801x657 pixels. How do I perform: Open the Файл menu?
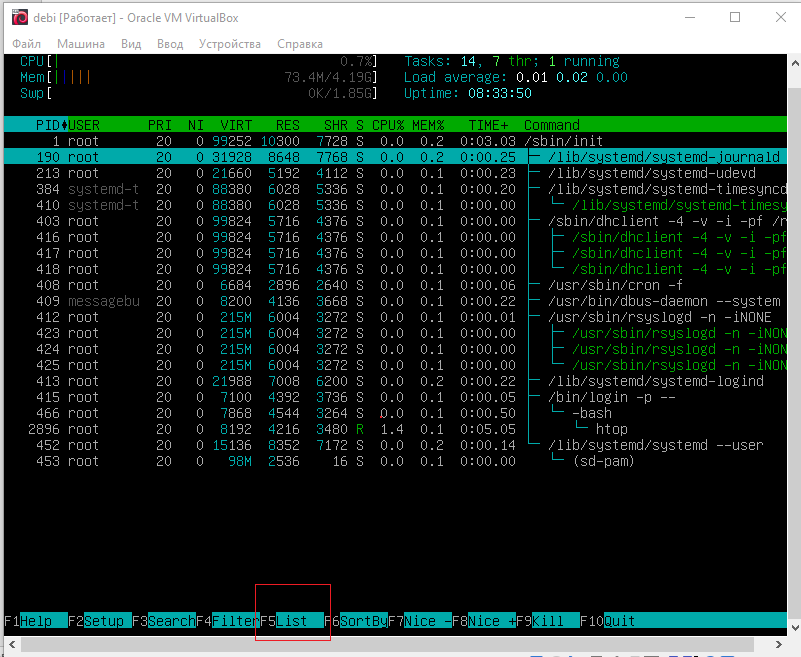click(x=27, y=44)
